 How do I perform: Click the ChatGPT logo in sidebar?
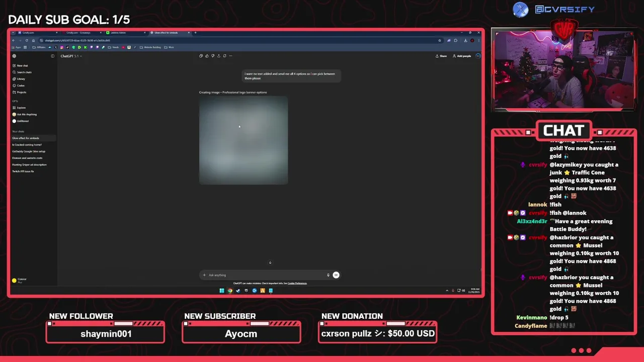coord(14,56)
